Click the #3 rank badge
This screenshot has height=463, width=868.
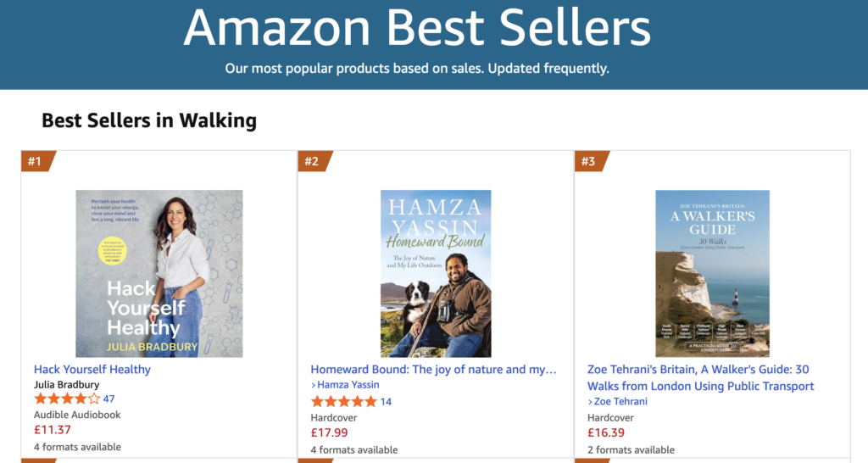(x=589, y=161)
